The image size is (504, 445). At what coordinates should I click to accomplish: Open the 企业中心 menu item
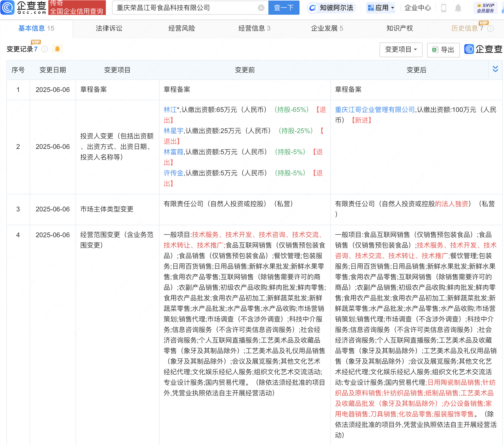pos(417,8)
